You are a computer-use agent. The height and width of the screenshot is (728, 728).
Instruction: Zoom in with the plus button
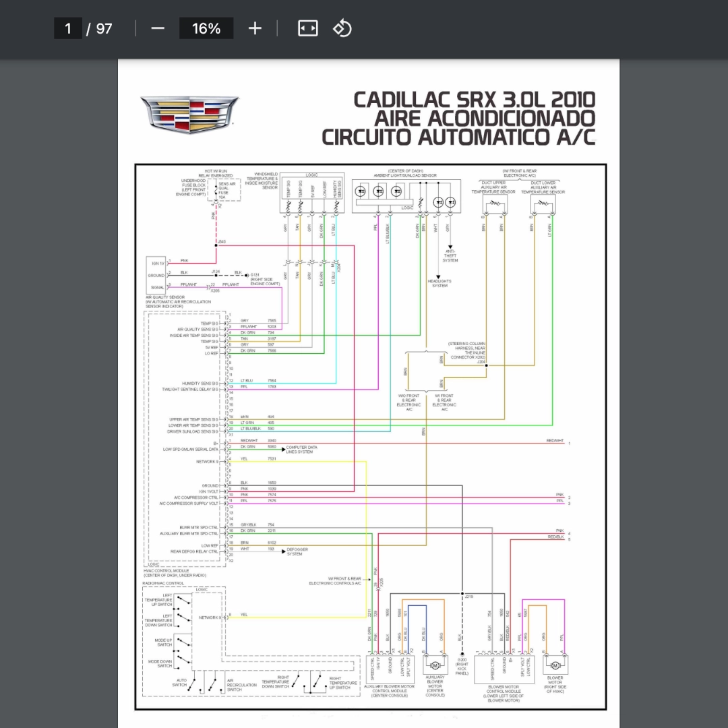255,28
